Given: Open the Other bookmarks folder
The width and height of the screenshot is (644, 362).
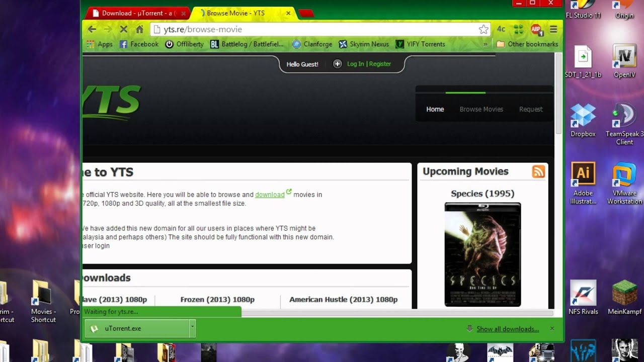Looking at the screenshot, I should (x=527, y=44).
